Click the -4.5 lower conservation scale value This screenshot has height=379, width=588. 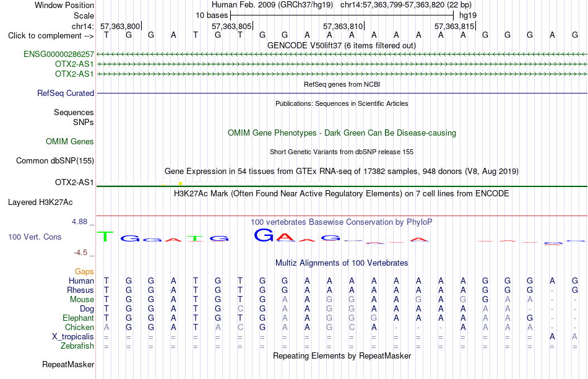point(80,253)
